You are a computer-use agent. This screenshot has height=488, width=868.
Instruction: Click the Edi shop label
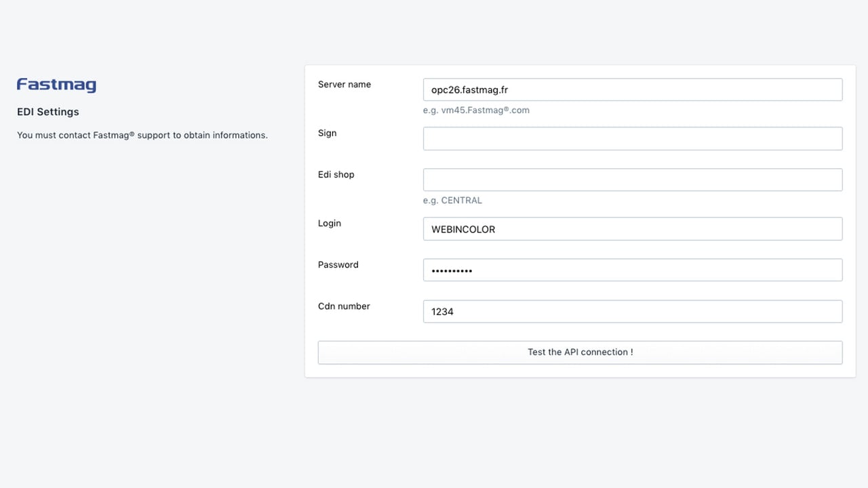[x=336, y=174]
